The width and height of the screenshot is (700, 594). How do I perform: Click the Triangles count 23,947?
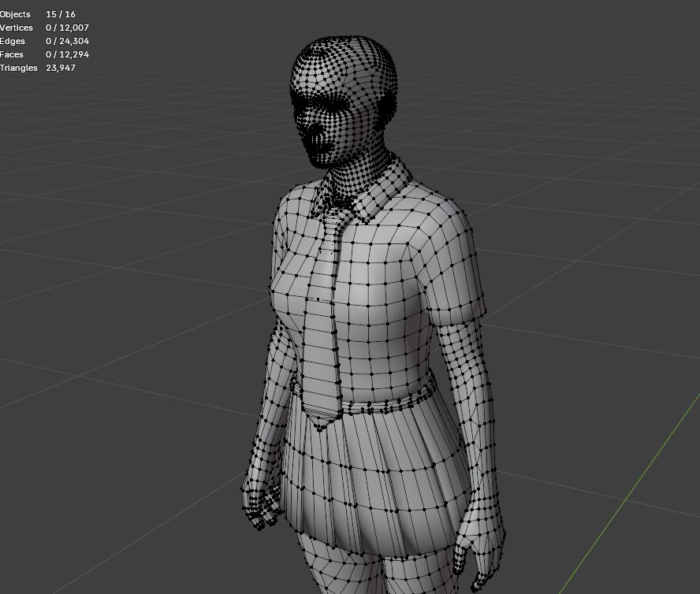[60, 68]
